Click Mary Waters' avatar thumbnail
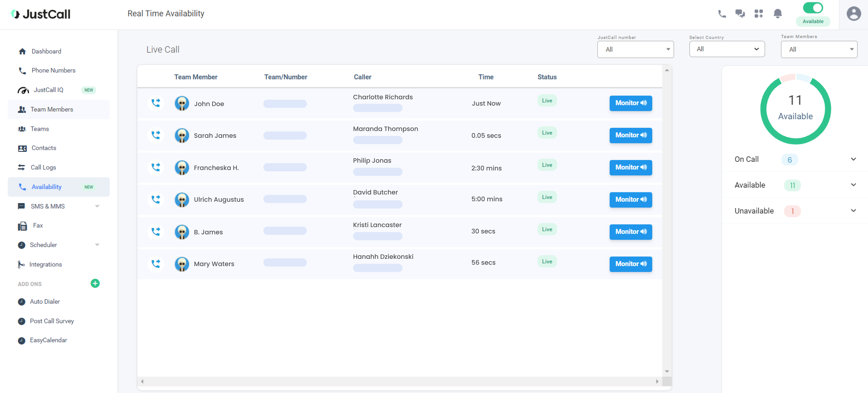This screenshot has width=868, height=393. click(182, 264)
